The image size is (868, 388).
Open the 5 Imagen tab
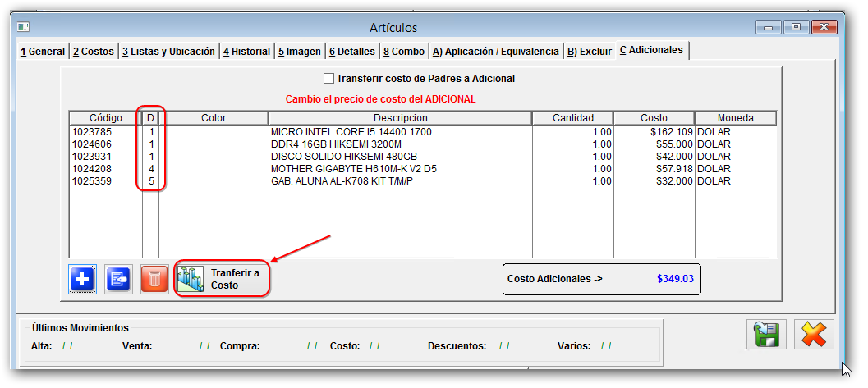(x=300, y=52)
